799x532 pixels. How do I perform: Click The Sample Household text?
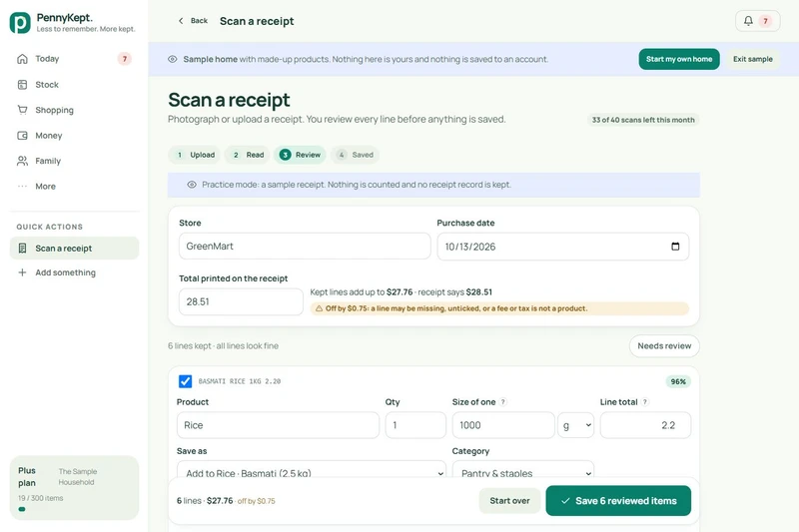tap(77, 476)
